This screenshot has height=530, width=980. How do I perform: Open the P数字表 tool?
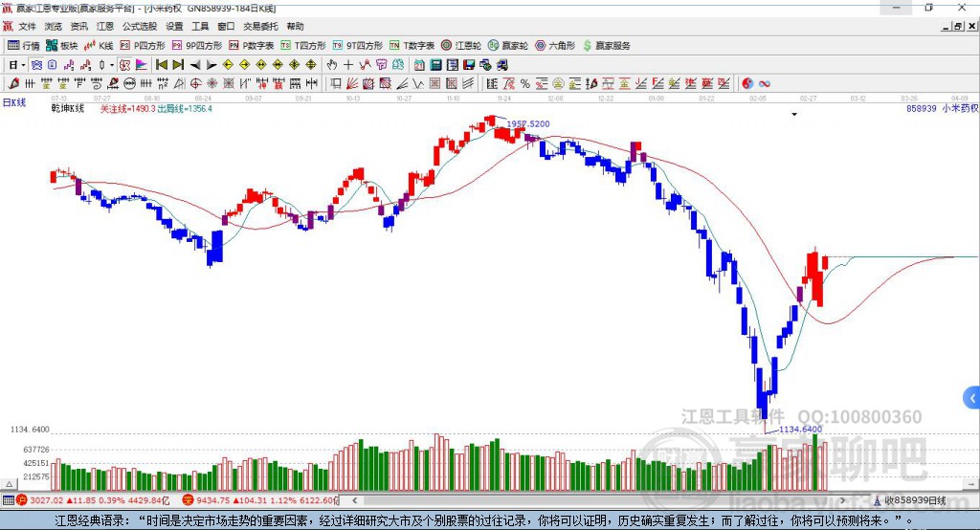tap(252, 46)
